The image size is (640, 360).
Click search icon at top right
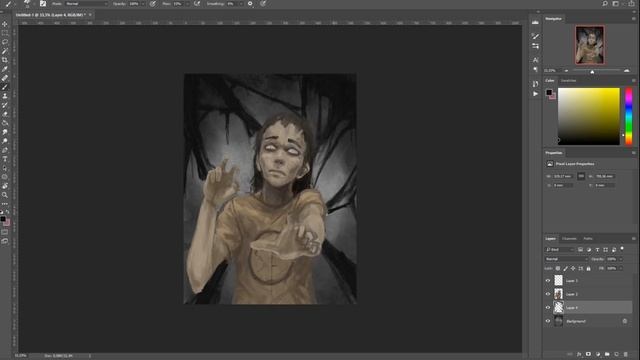(605, 4)
